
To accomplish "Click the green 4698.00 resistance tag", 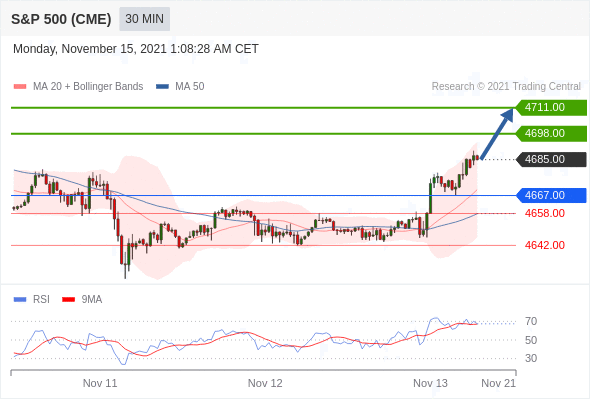I will pos(551,134).
